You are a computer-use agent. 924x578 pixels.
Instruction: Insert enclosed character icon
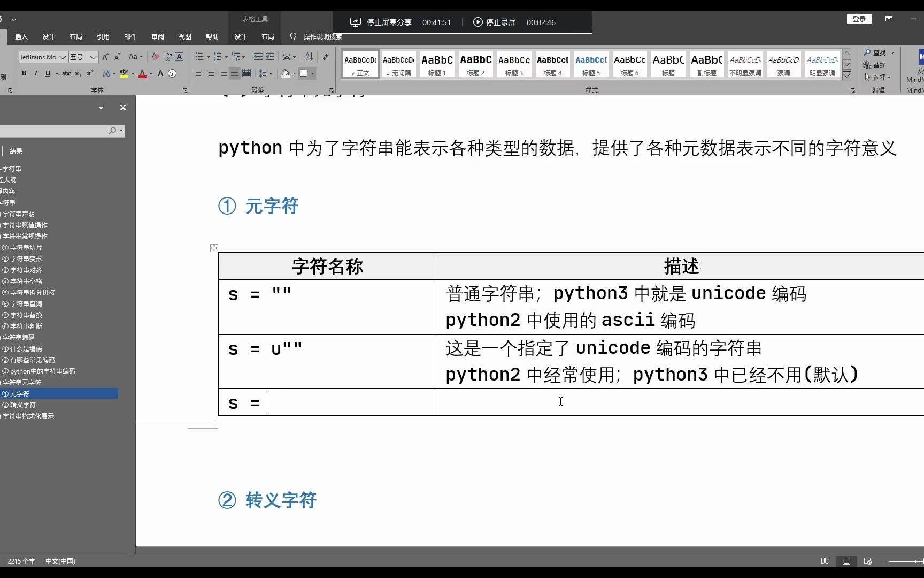172,73
